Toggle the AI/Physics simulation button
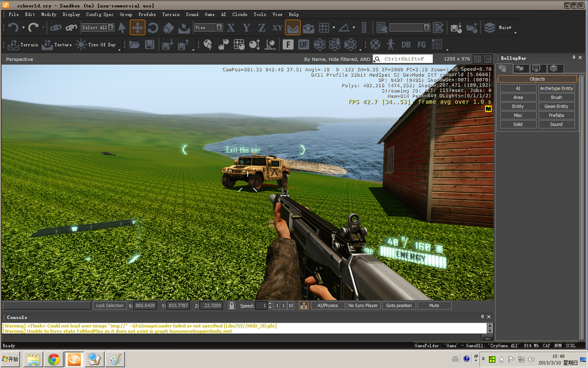 click(x=328, y=305)
